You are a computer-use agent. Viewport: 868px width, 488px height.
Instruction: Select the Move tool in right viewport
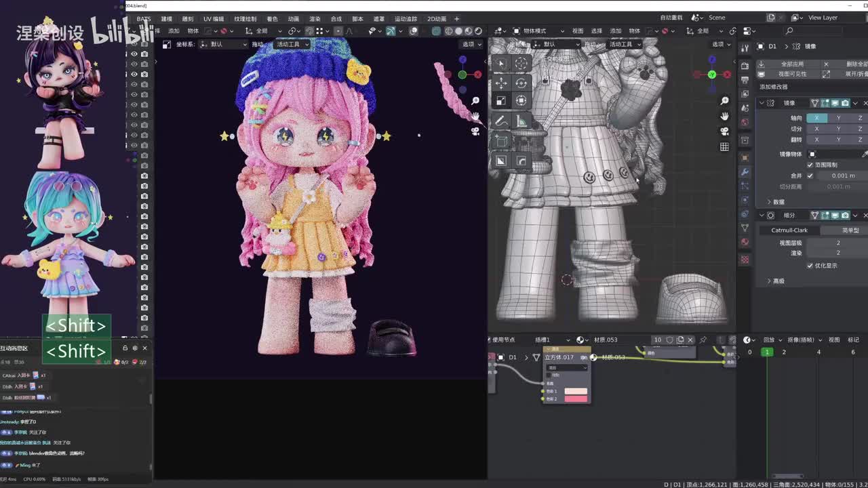tap(500, 83)
